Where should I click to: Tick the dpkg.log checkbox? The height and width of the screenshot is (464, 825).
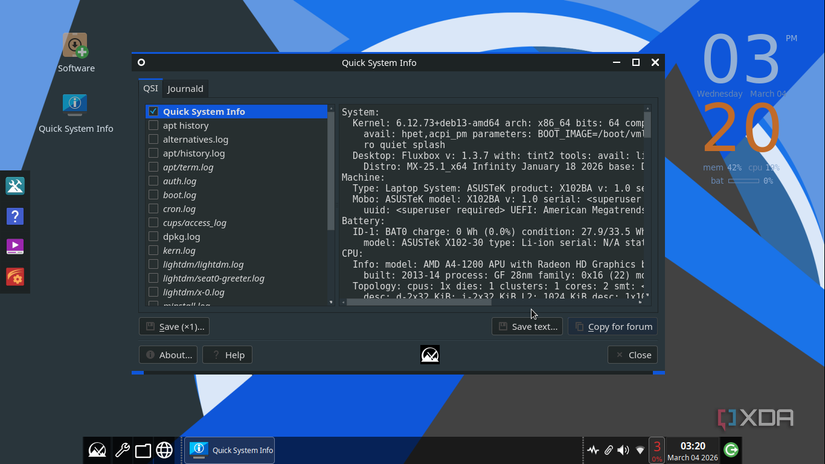[153, 236]
